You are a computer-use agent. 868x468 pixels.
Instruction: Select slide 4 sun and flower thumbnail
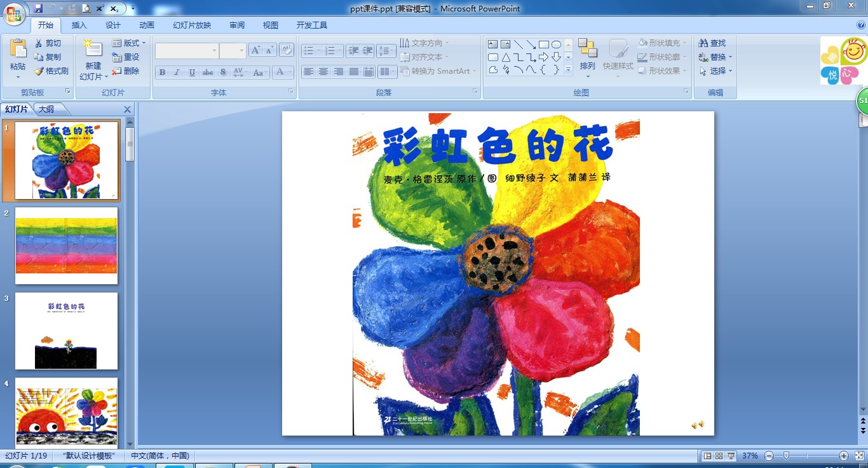[67, 412]
